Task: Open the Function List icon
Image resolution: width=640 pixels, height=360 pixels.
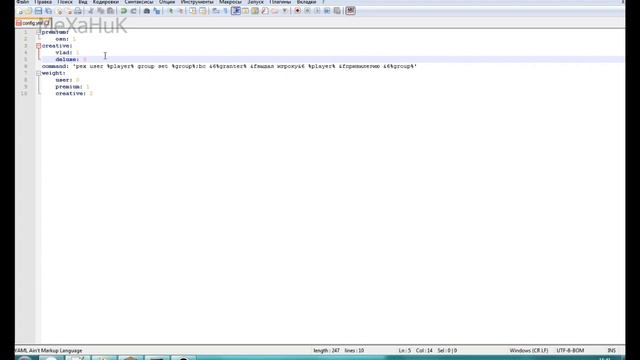Action: [265, 11]
